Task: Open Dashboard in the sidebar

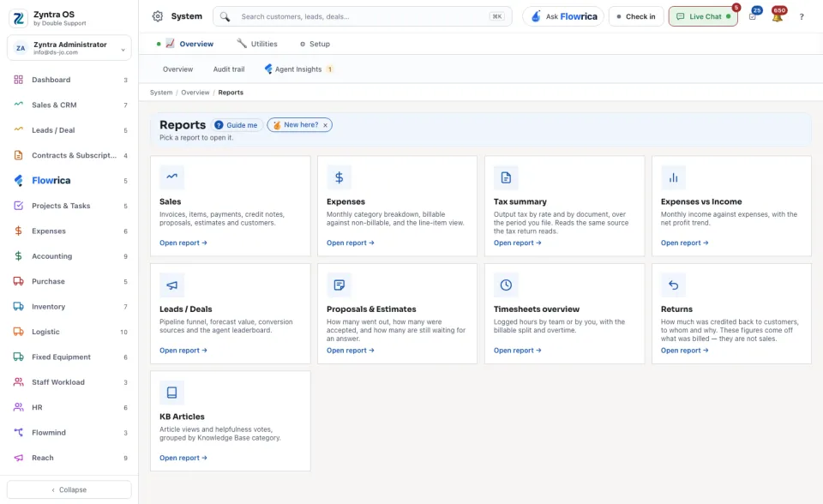Action: (69, 80)
